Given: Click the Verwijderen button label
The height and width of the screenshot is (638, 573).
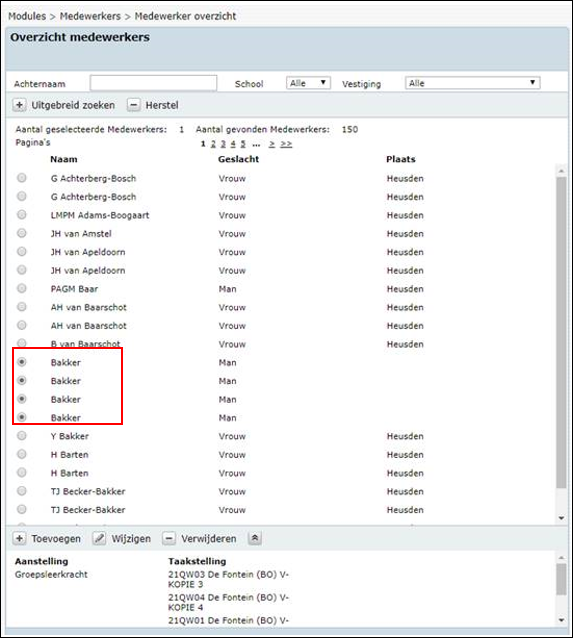Looking at the screenshot, I should tap(209, 539).
